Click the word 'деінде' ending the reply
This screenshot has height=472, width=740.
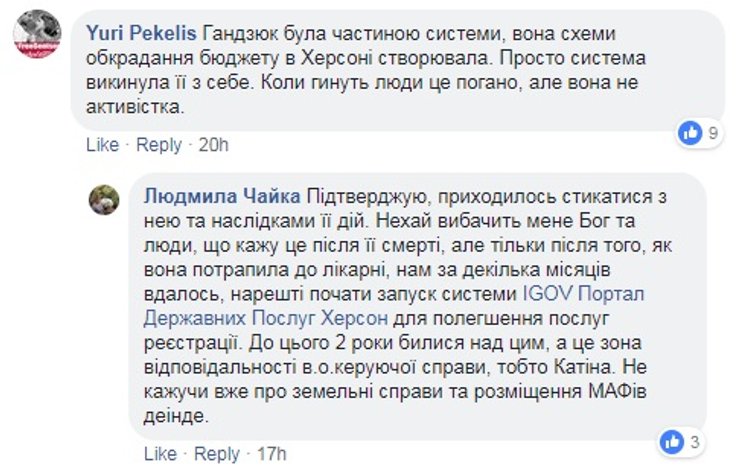tap(175, 414)
